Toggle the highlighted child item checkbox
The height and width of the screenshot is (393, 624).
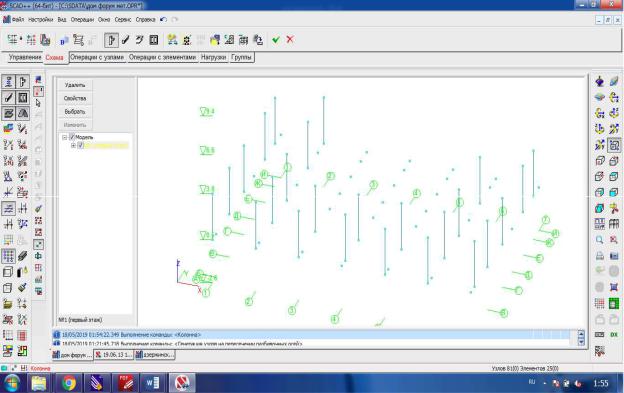click(x=80, y=145)
